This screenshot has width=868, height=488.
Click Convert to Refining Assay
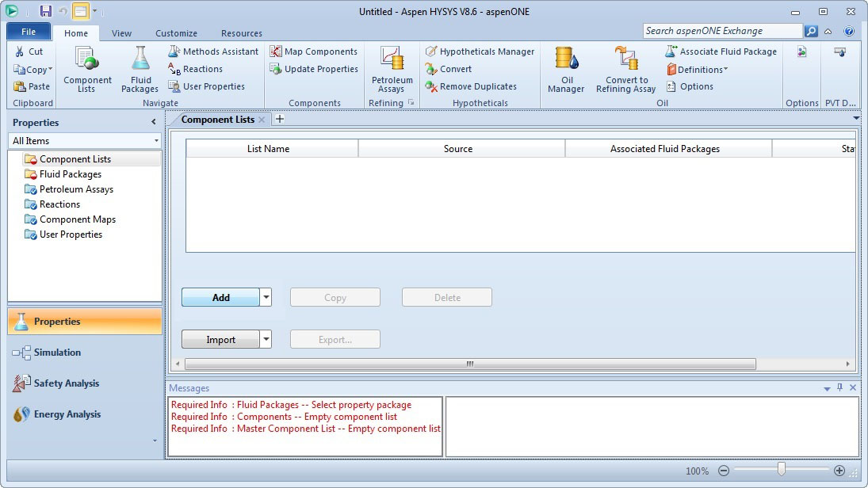pyautogui.click(x=626, y=70)
